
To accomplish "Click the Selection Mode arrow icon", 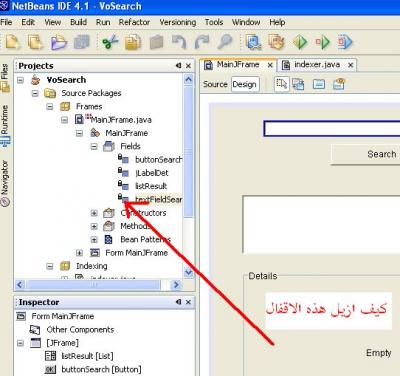I will coord(282,84).
